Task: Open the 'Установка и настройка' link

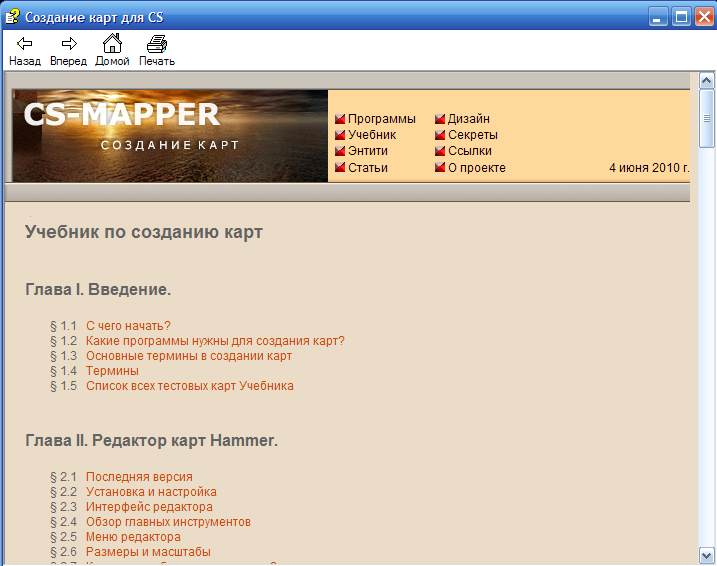Action: tap(151, 491)
